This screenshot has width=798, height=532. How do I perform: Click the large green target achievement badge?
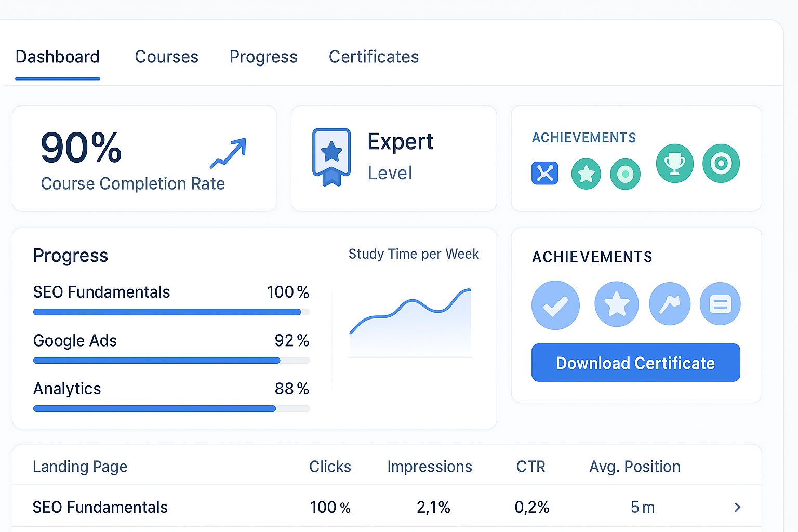721,164
